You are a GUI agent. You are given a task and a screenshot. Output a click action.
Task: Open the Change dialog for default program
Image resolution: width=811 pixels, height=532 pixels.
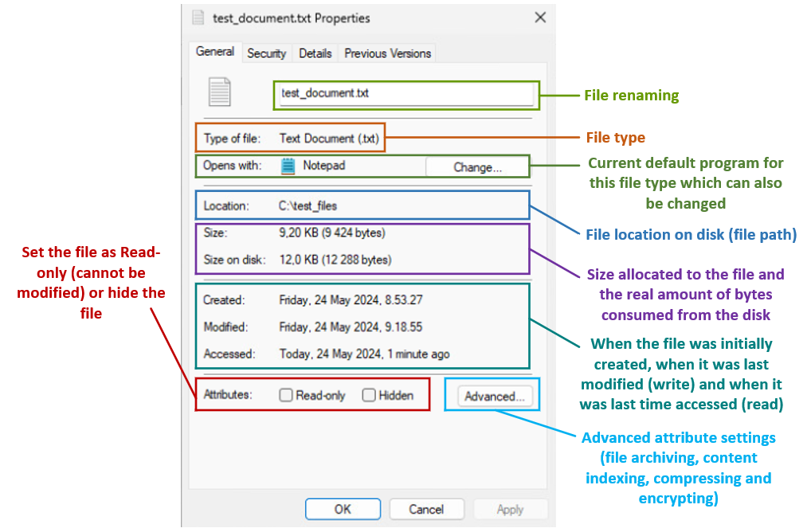click(476, 166)
